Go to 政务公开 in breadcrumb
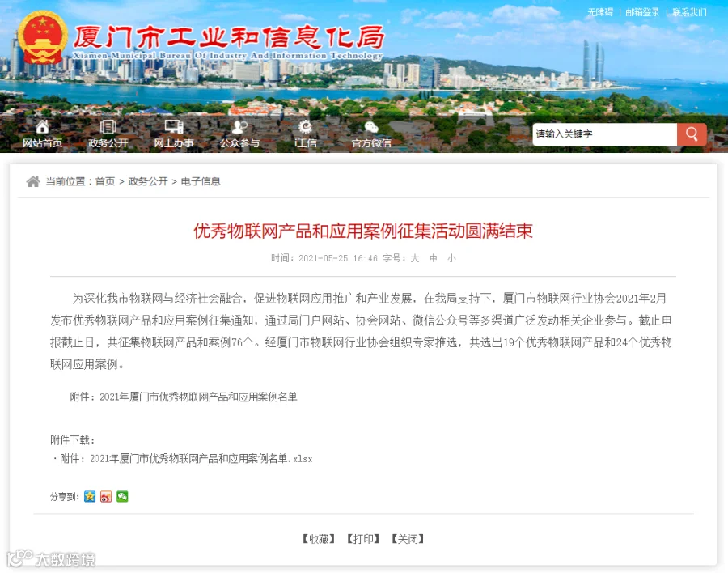728x573 pixels. coord(148,181)
